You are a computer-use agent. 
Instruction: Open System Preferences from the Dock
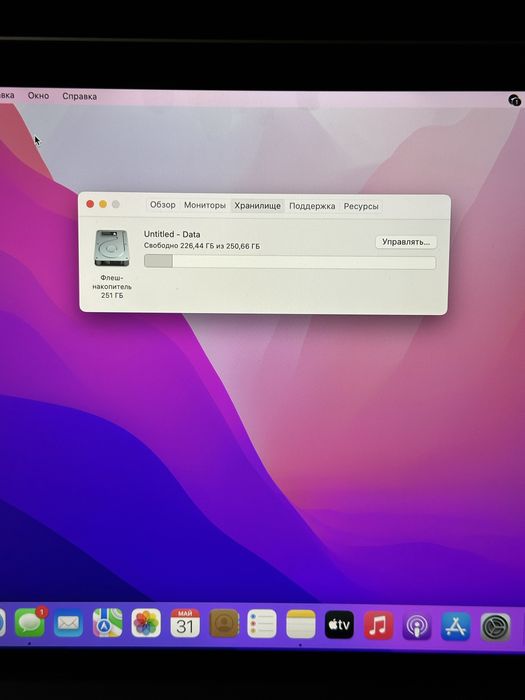point(495,627)
